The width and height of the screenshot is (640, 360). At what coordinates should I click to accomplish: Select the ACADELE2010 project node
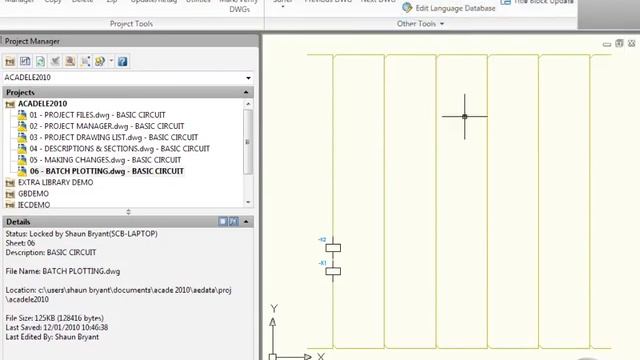[42, 104]
